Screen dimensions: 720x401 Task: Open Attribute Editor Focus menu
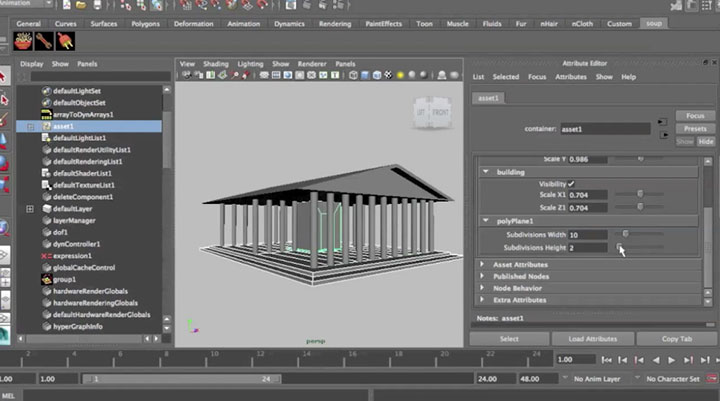[x=537, y=77]
